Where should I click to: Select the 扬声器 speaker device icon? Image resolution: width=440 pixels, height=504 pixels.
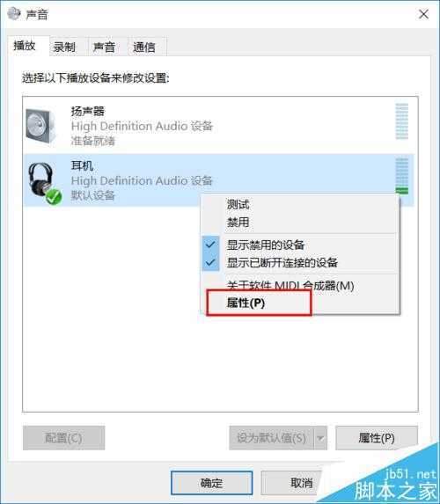(40, 126)
